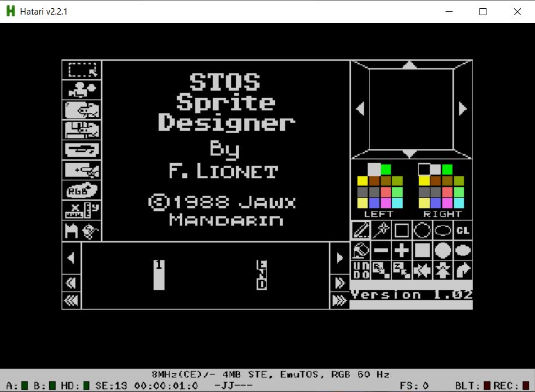This screenshot has height=392, width=535.
Task: Open the X/Y ruler size icon
Action: pos(82,210)
